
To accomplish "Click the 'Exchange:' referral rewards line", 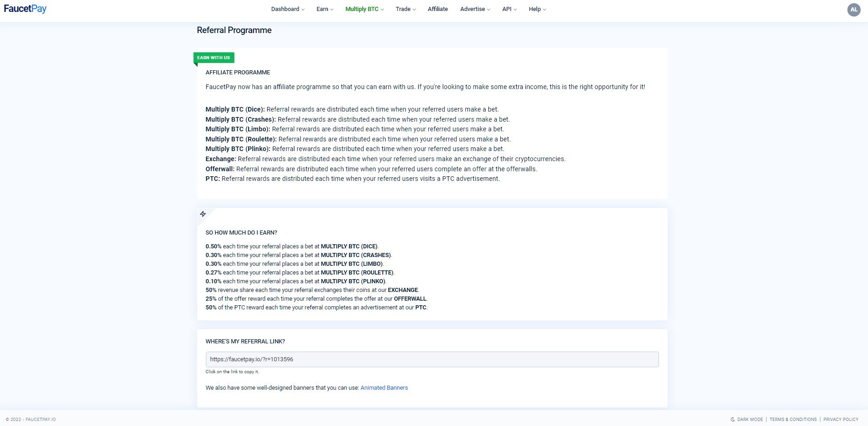I will pyautogui.click(x=386, y=159).
